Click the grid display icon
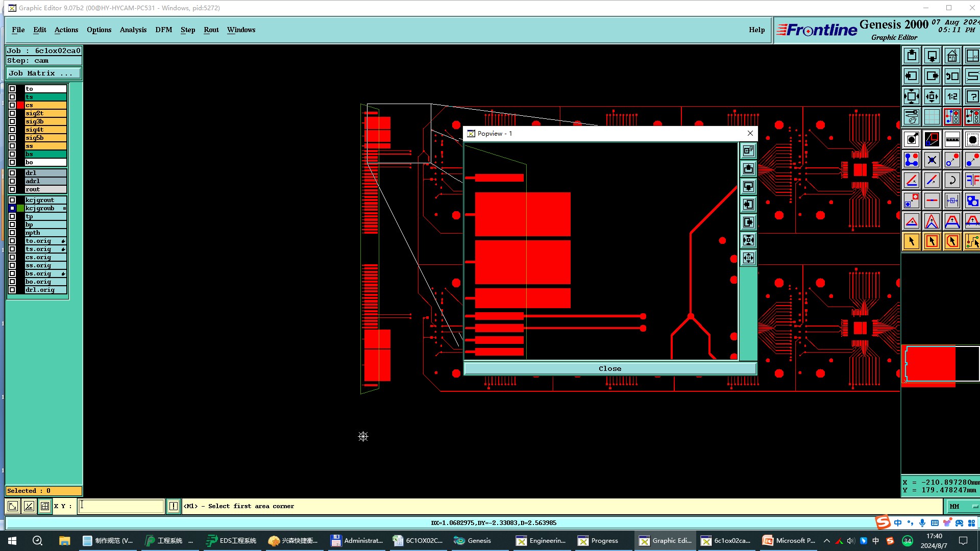The image size is (980, 551). (x=932, y=117)
